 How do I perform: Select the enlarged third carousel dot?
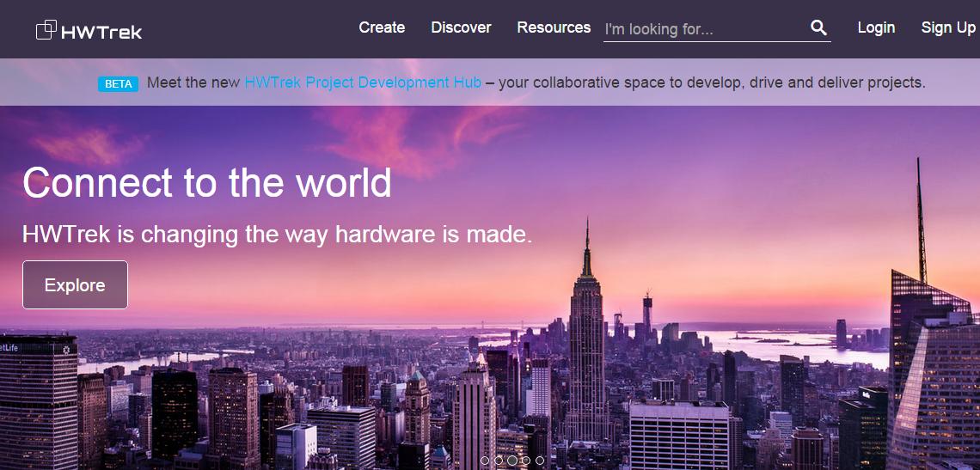(511, 461)
